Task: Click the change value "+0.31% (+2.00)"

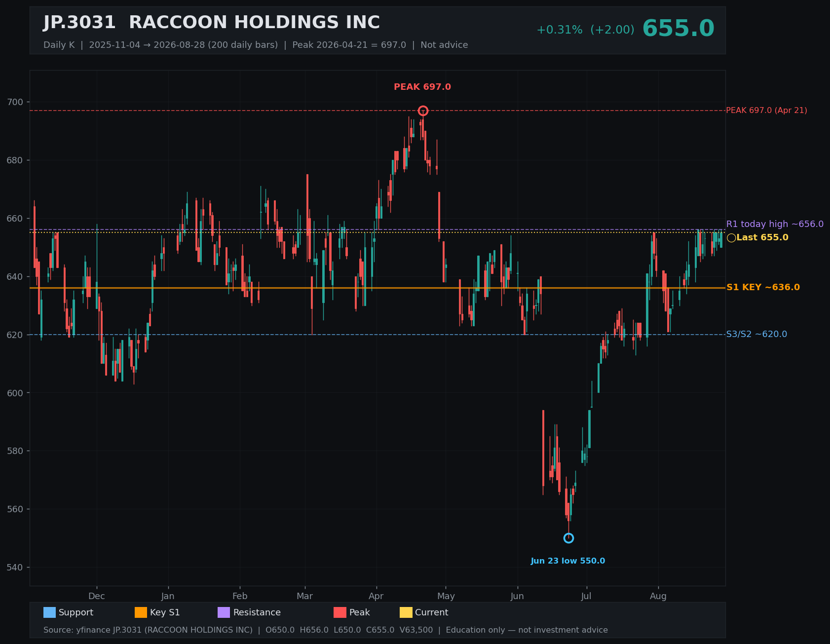Action: pos(585,30)
